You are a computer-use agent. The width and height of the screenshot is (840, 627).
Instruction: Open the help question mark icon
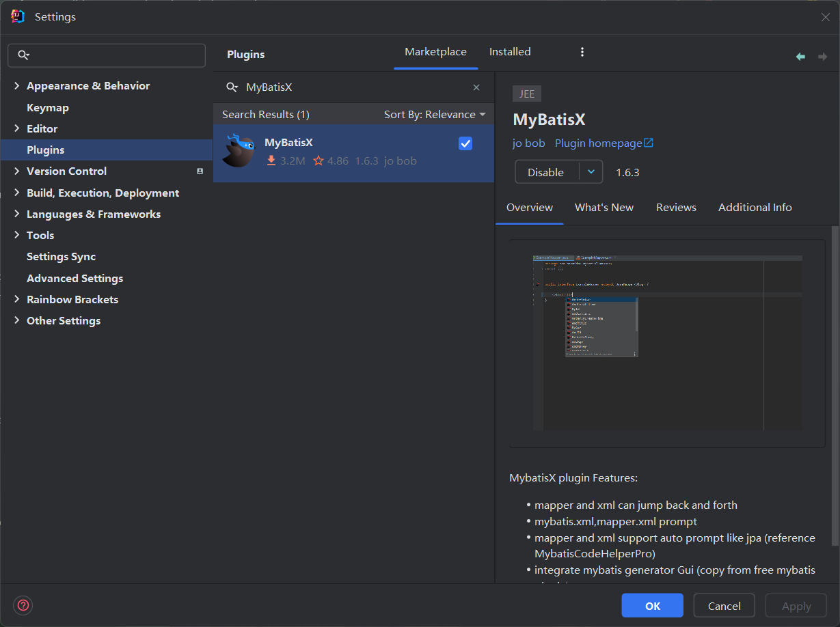[x=23, y=605]
